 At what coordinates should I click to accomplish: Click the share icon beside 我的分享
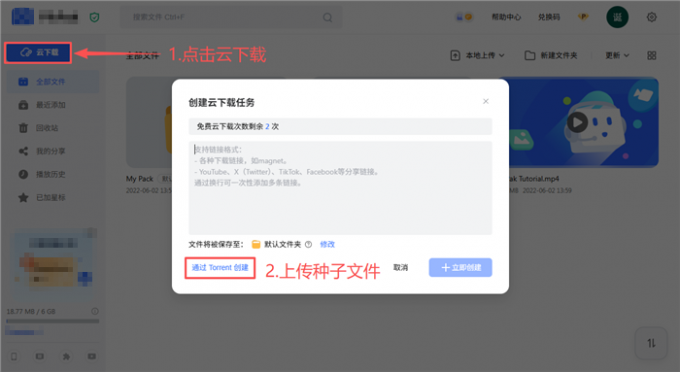[23, 151]
